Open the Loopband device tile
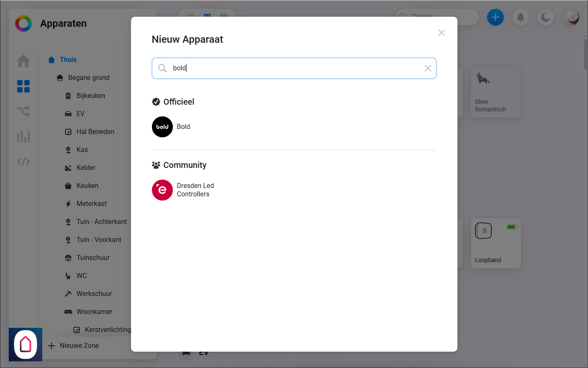Image resolution: width=588 pixels, height=368 pixels. tap(496, 243)
